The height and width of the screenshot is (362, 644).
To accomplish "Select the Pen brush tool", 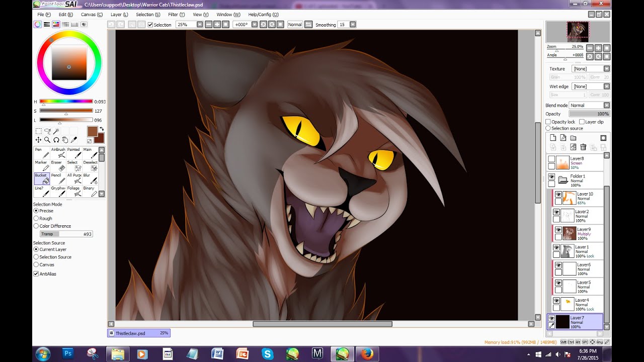I will pyautogui.click(x=42, y=153).
